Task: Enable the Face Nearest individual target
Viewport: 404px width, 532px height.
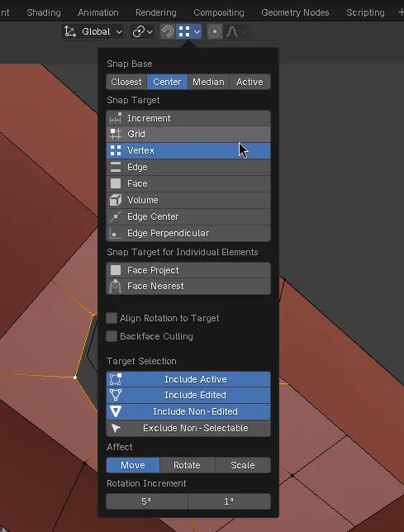Action: 188,286
